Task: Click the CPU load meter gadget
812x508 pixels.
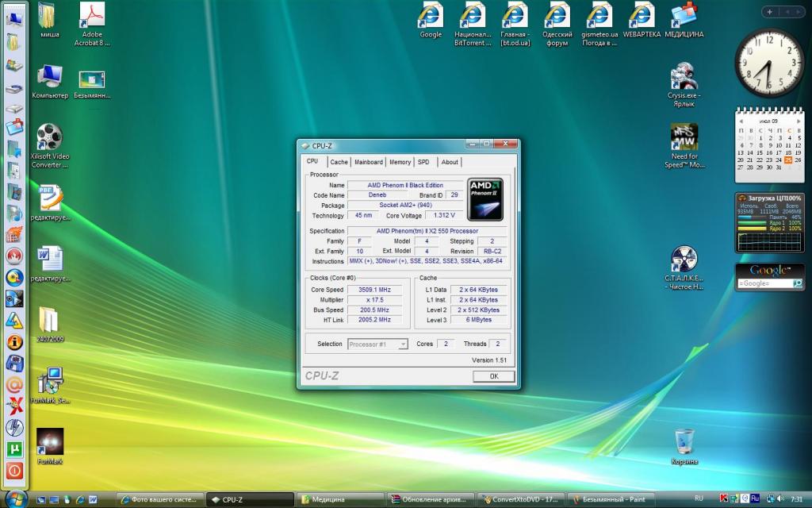Action: [x=769, y=223]
